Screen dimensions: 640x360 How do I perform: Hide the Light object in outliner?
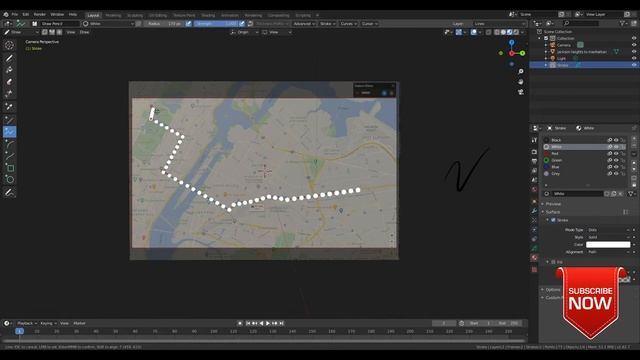[x=634, y=58]
